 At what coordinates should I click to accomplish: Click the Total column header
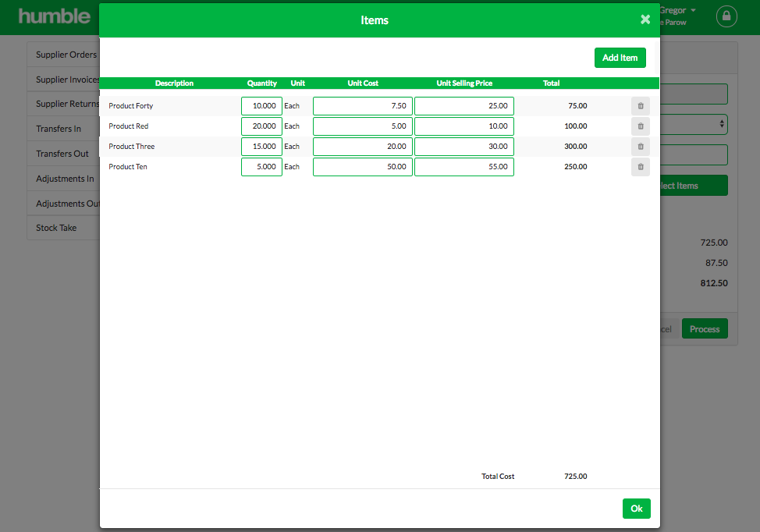click(551, 83)
